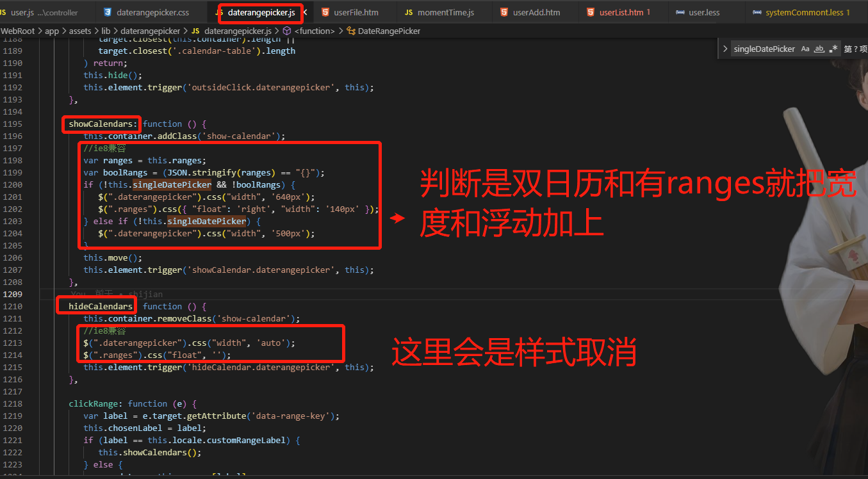Click line number 1218 in the gutter
Viewport: 868px width, 479px height.
(x=12, y=403)
